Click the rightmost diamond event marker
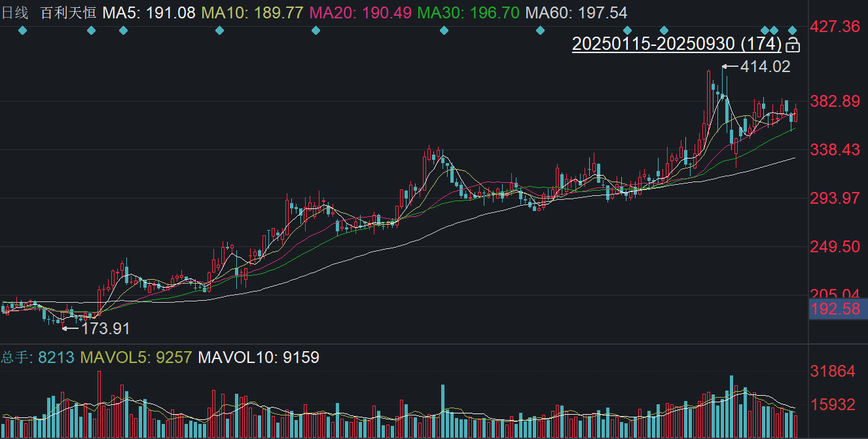The height and width of the screenshot is (439, 868). 793,30
